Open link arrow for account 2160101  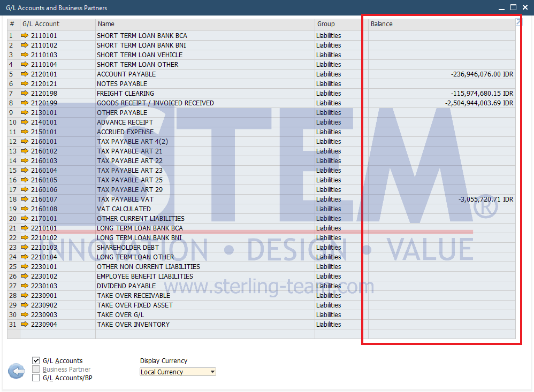[25, 141]
